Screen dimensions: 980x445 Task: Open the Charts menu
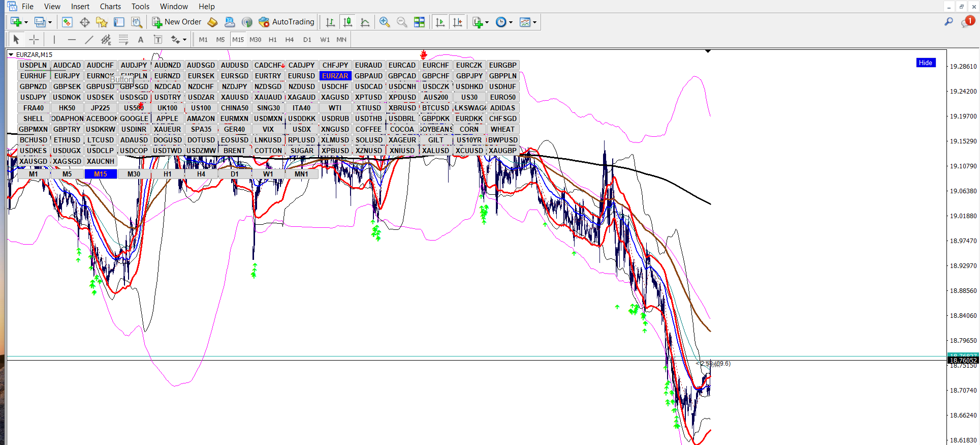tap(110, 7)
